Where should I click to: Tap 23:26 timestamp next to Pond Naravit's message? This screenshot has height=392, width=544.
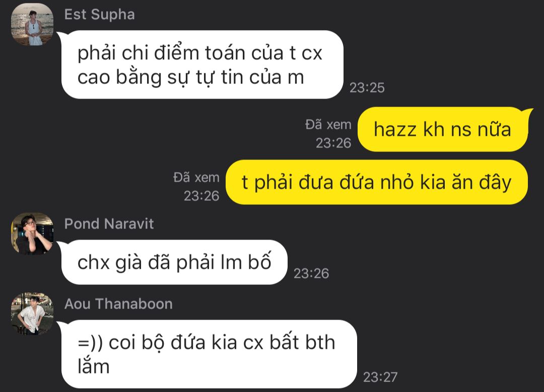pyautogui.click(x=311, y=273)
